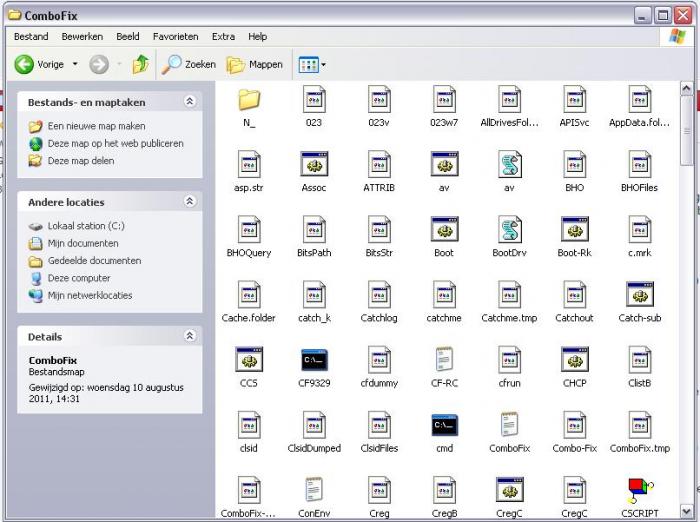
Task: Go to Lokaal station (C:)
Action: point(86,226)
